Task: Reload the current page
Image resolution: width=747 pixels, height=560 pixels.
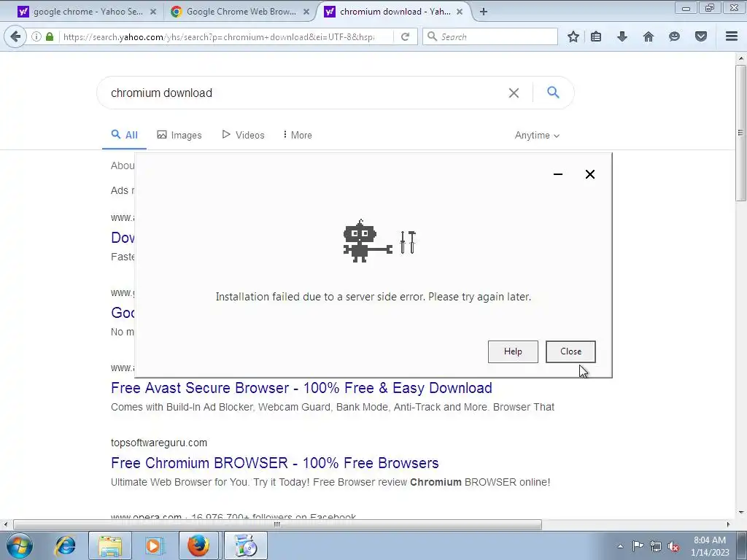Action: coord(406,36)
